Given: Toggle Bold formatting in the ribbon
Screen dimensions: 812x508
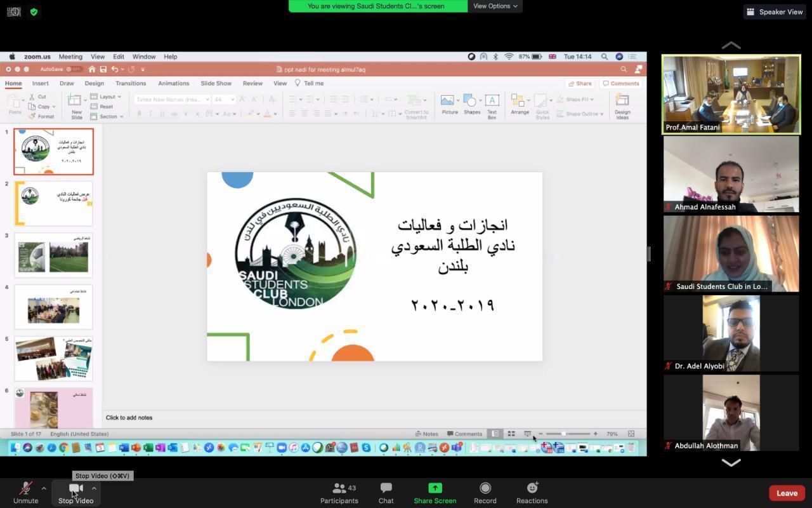Looking at the screenshot, I should pos(139,114).
